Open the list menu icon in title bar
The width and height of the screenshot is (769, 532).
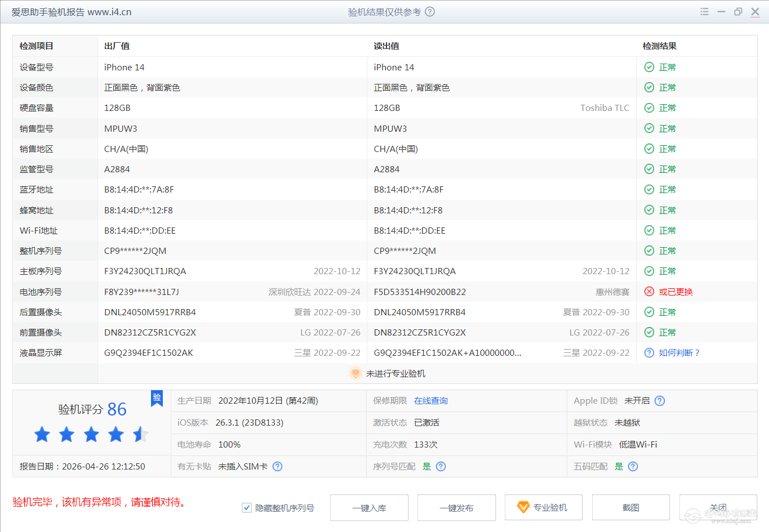click(704, 12)
